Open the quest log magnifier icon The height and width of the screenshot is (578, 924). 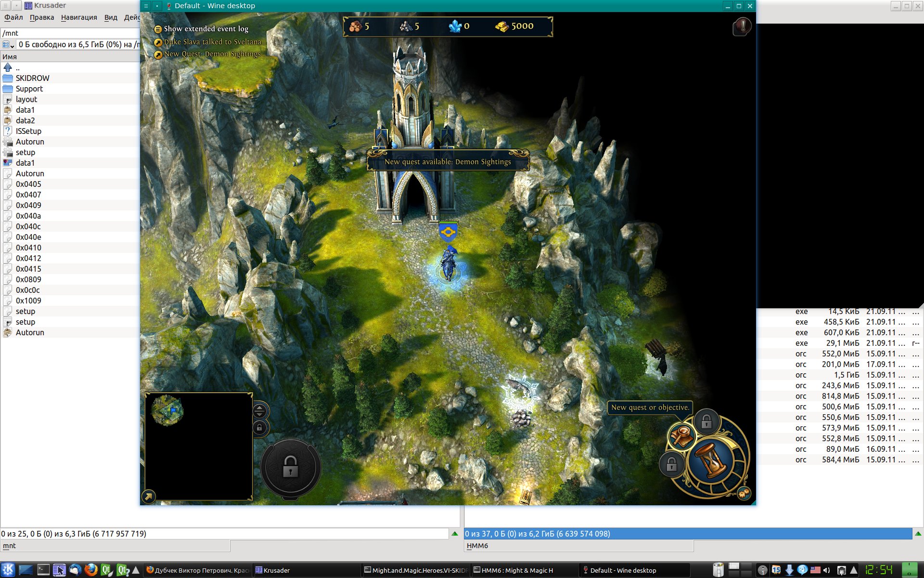[x=681, y=436]
